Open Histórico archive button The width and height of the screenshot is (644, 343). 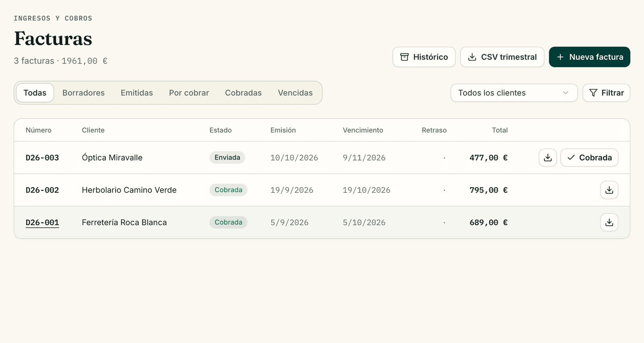click(424, 57)
